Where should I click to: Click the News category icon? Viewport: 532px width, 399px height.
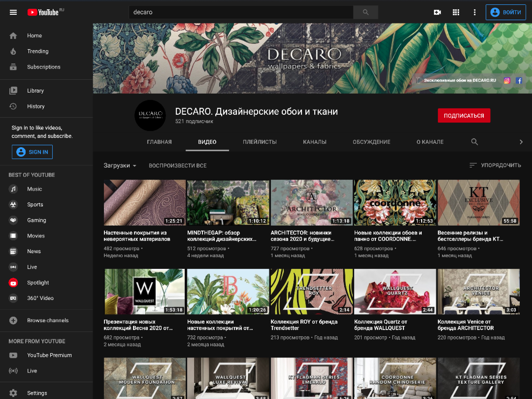coord(13,251)
